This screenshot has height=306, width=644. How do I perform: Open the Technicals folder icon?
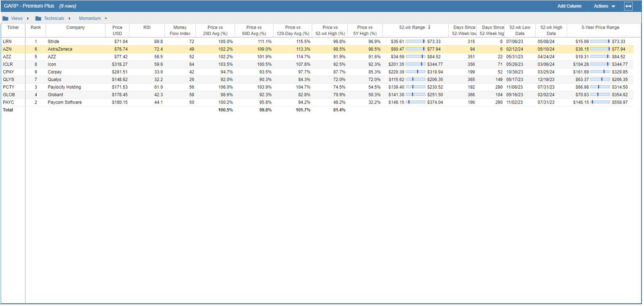point(38,19)
